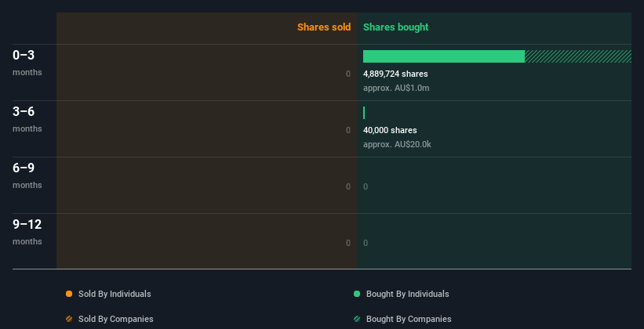
Task: Click the thin 3–6 months green bar
Action: point(364,113)
